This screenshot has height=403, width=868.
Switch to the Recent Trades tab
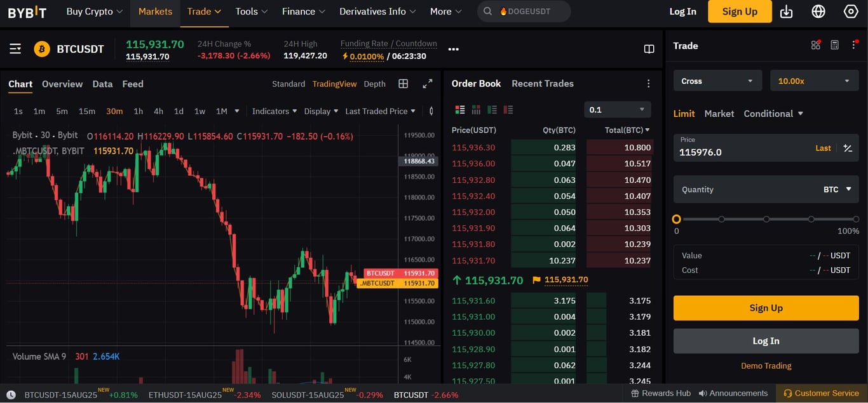coord(542,83)
